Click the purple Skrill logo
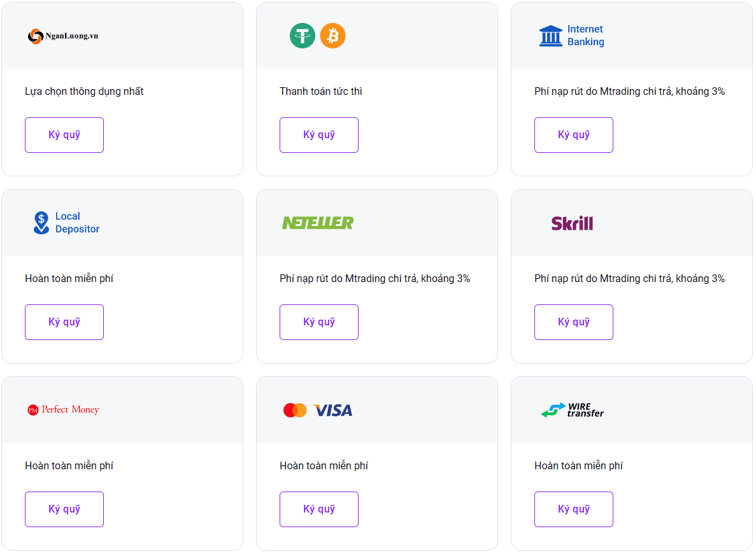Screen dimensions: 756x552 pyautogui.click(x=573, y=223)
